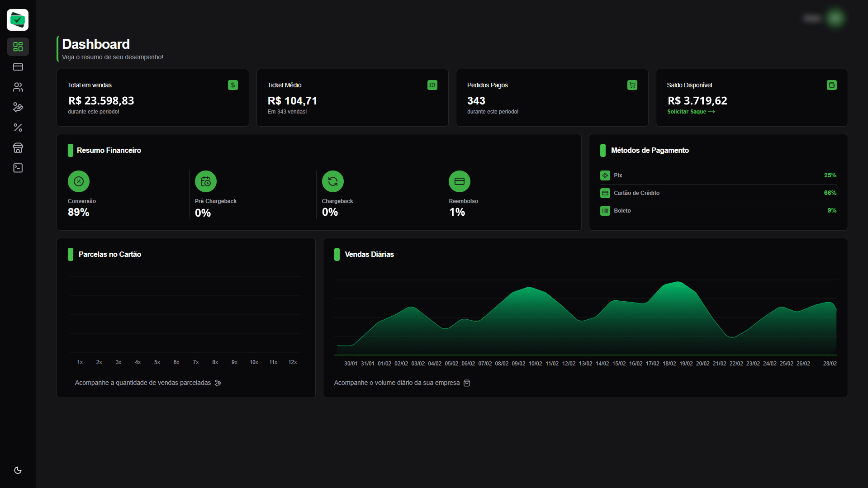868x488 pixels.
Task: Click the ticket icon on Ticket Médio card
Action: 432,85
